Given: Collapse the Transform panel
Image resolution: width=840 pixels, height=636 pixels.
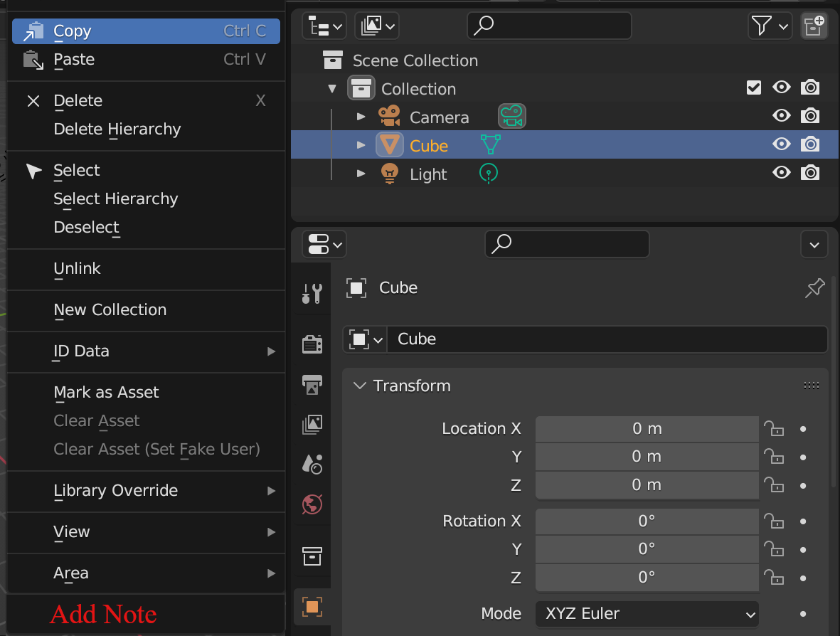Looking at the screenshot, I should (x=359, y=386).
